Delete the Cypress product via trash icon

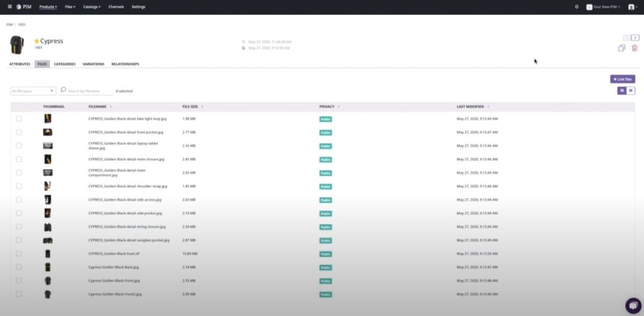pyautogui.click(x=635, y=48)
